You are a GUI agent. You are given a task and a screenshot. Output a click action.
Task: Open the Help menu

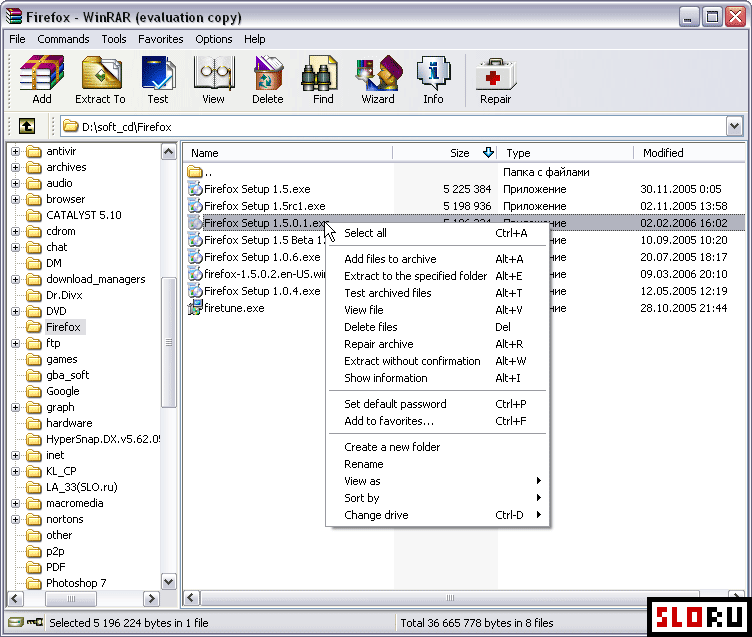coord(254,39)
